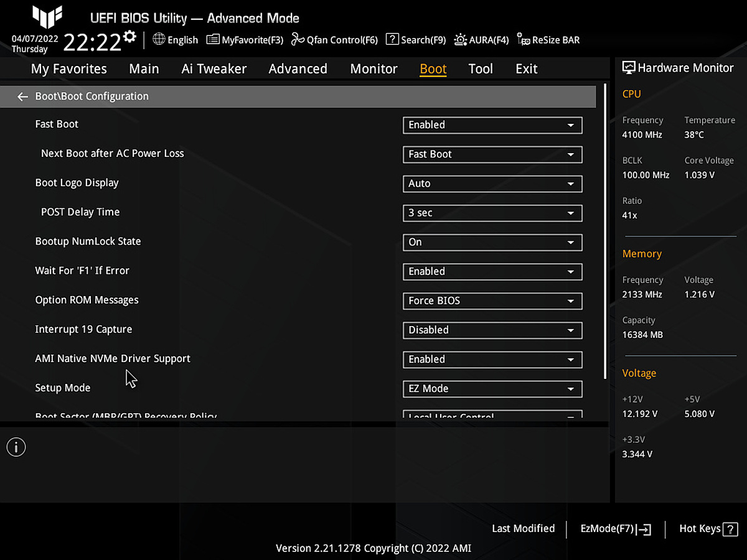Expand the Wait For 'F1' If Error dropdown
The width and height of the screenshot is (747, 560).
click(492, 271)
